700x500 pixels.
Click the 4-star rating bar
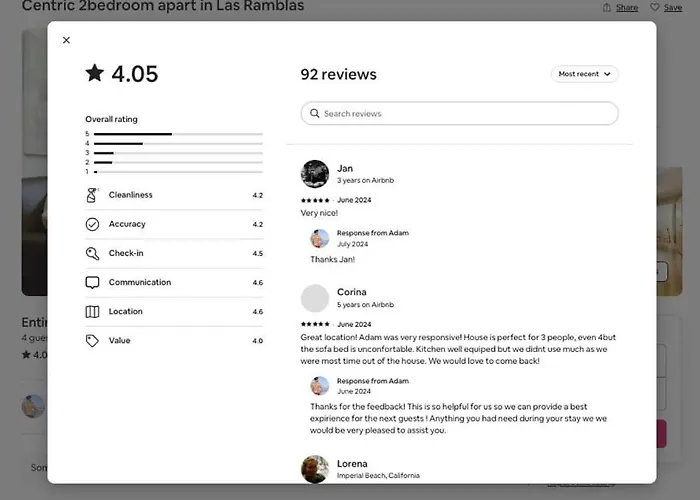178,144
